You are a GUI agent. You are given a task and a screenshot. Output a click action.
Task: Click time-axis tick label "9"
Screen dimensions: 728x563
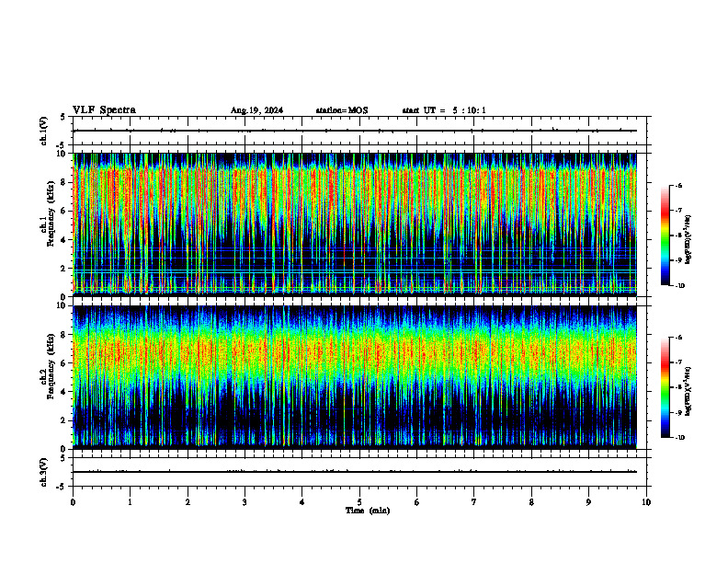click(x=588, y=502)
